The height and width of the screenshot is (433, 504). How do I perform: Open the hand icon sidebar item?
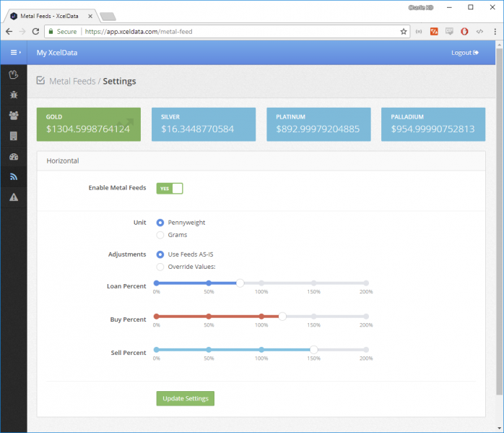click(x=14, y=74)
